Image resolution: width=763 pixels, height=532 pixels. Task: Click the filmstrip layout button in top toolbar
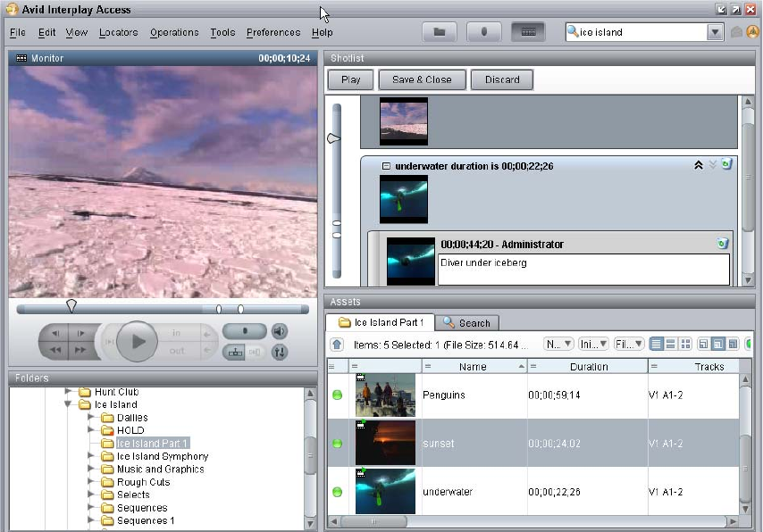[528, 32]
